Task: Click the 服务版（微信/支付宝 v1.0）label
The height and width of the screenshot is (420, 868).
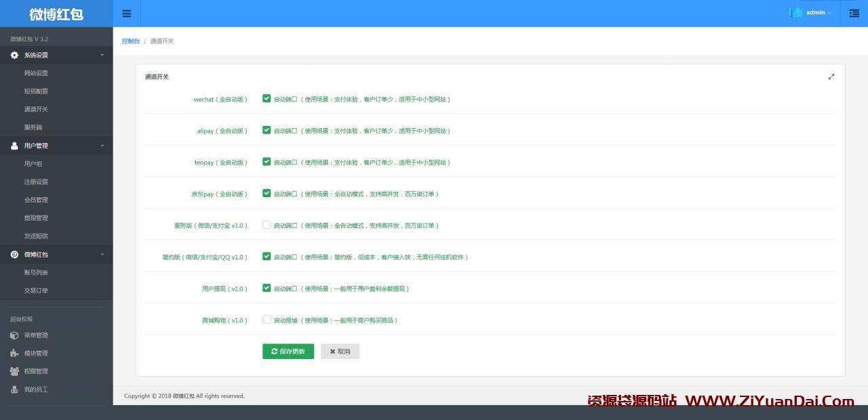Action: (x=211, y=226)
